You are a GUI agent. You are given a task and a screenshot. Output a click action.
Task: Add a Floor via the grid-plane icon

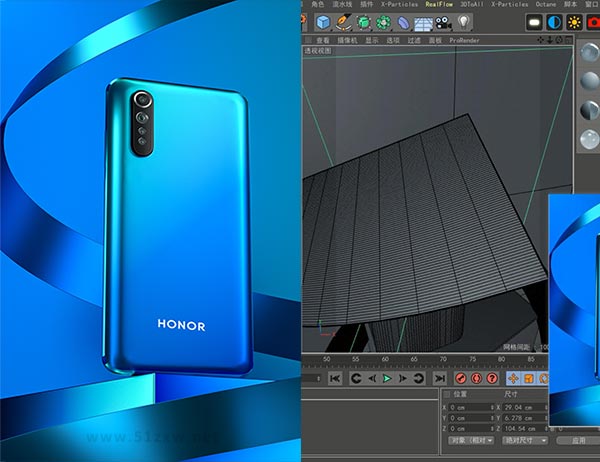[423, 24]
